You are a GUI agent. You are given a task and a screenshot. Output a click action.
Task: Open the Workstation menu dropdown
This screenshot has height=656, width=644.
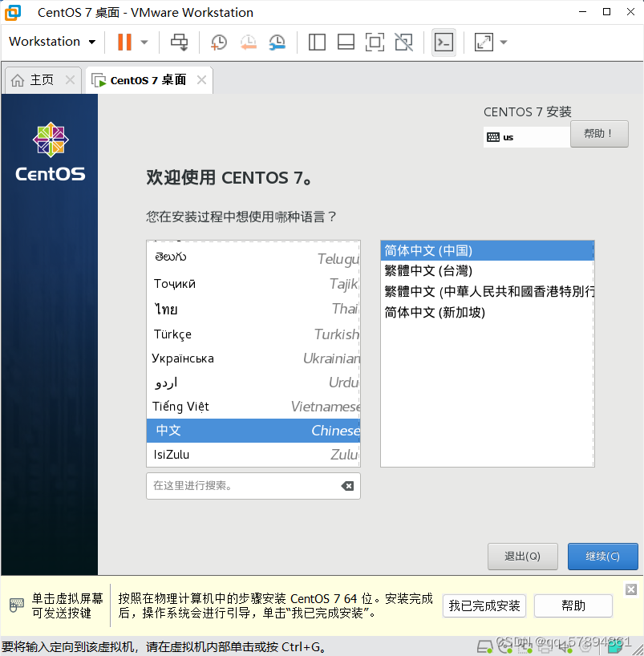pyautogui.click(x=52, y=42)
